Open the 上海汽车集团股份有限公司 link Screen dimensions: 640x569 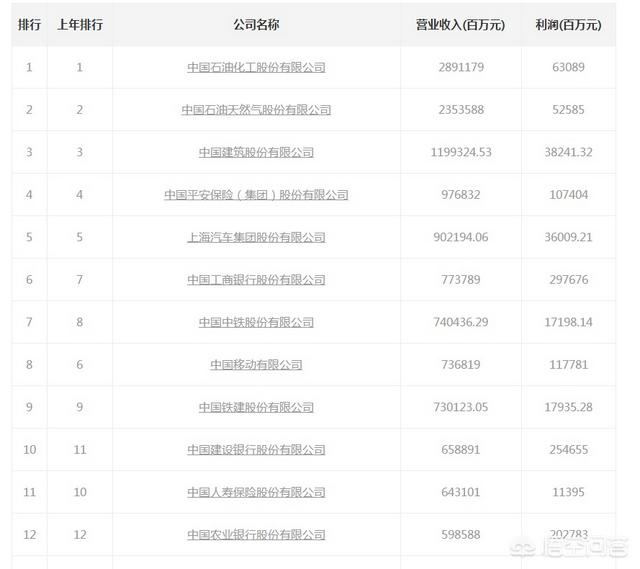[256, 238]
